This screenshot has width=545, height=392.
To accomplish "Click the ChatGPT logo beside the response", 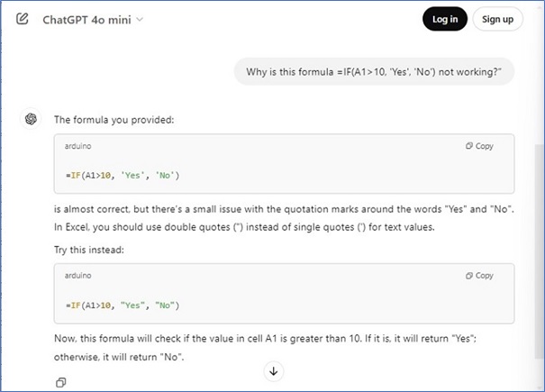I will point(31,118).
